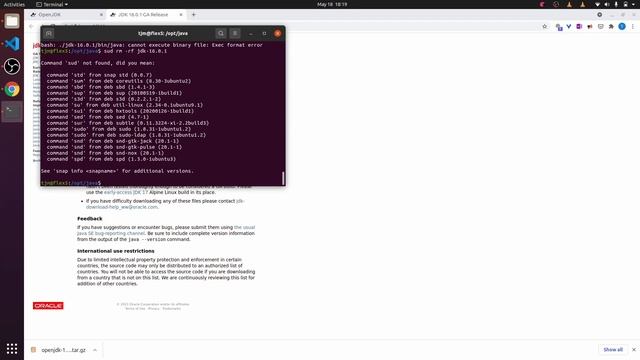The image size is (640, 360).
Task: Open a new Chrome tab with plus
Action: (x=193, y=15)
